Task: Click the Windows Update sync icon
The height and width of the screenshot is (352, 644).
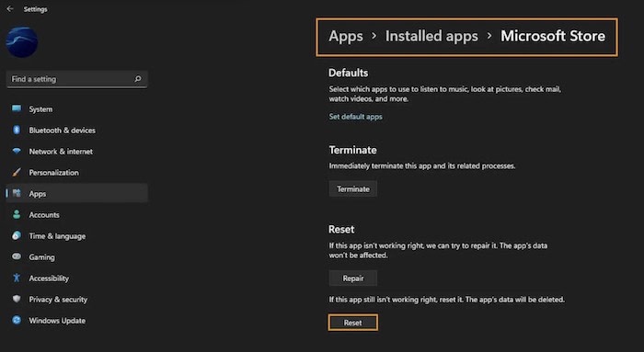Action: click(x=17, y=320)
